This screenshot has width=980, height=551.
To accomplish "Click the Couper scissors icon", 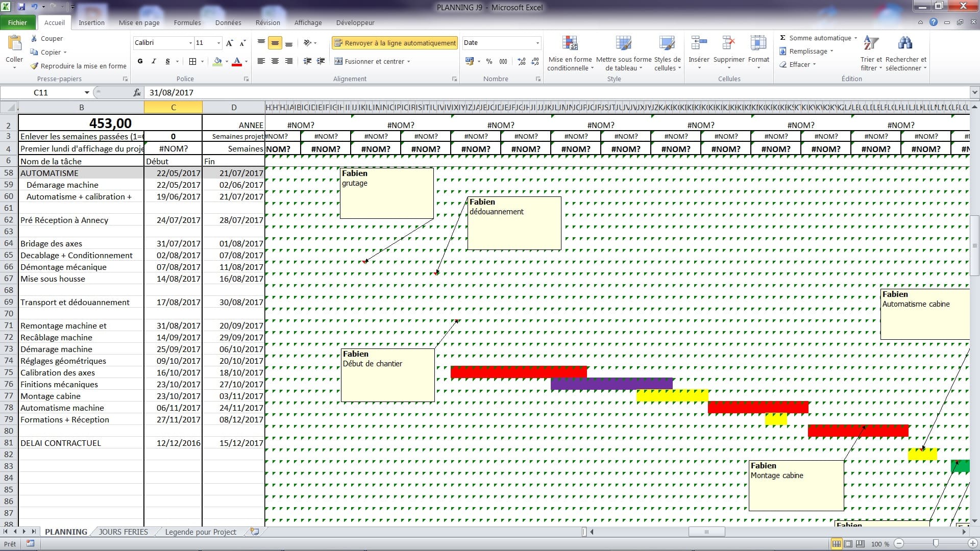I will click(x=34, y=38).
